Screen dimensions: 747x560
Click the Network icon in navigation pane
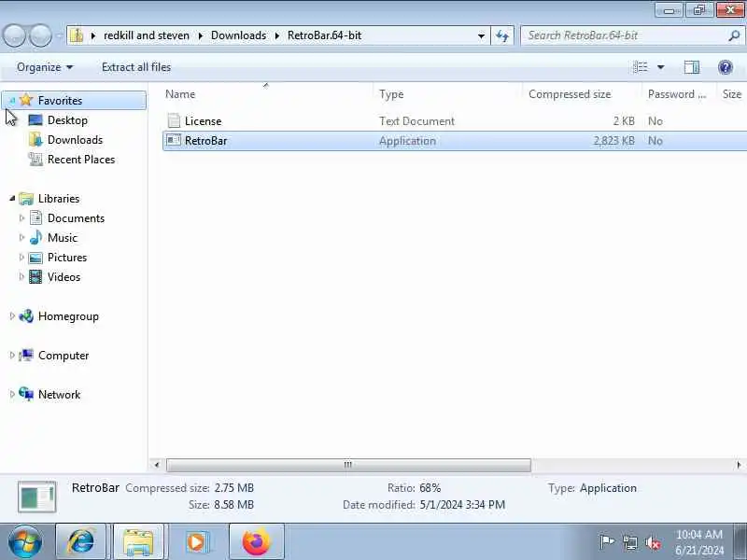[26, 394]
